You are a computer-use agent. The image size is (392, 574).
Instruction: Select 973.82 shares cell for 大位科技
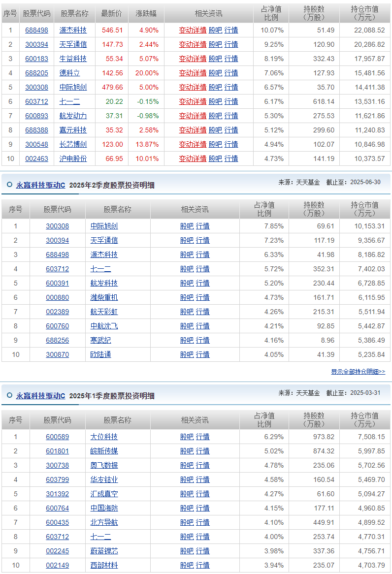pyautogui.click(x=324, y=437)
